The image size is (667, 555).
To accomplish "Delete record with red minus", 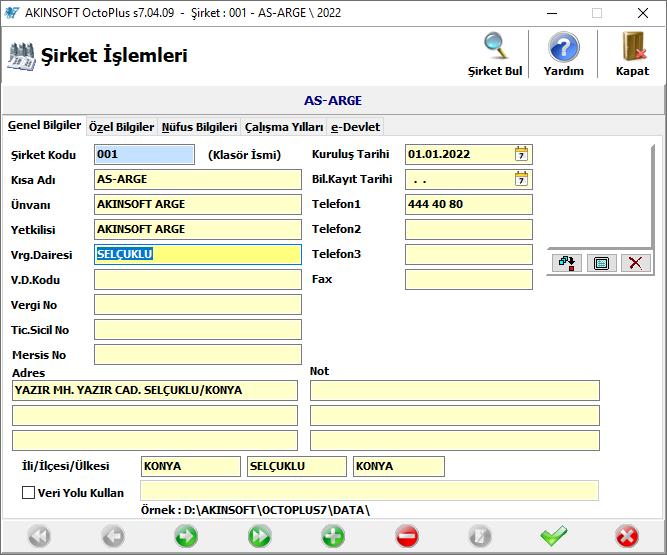I will [407, 536].
